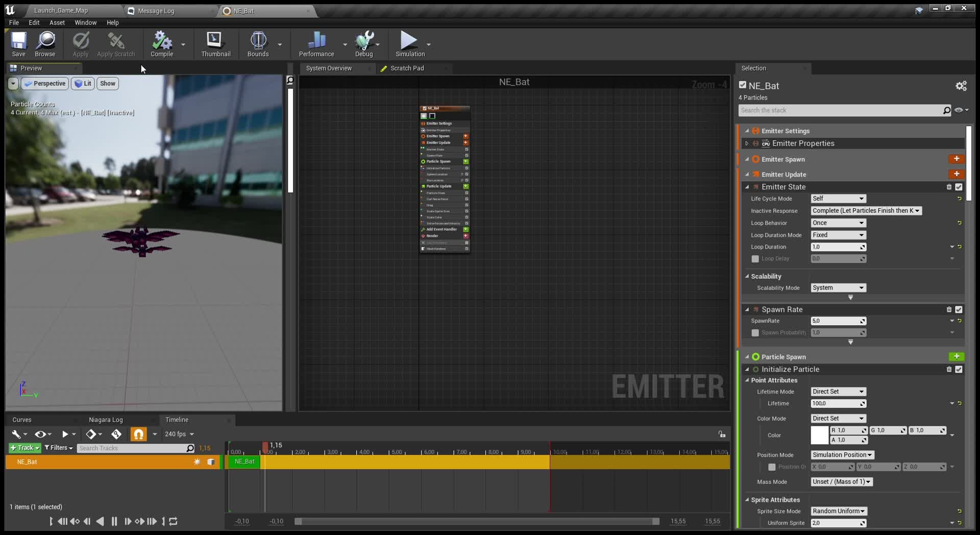The image size is (980, 535).
Task: Open Browse to locate the asset
Action: coord(45,44)
